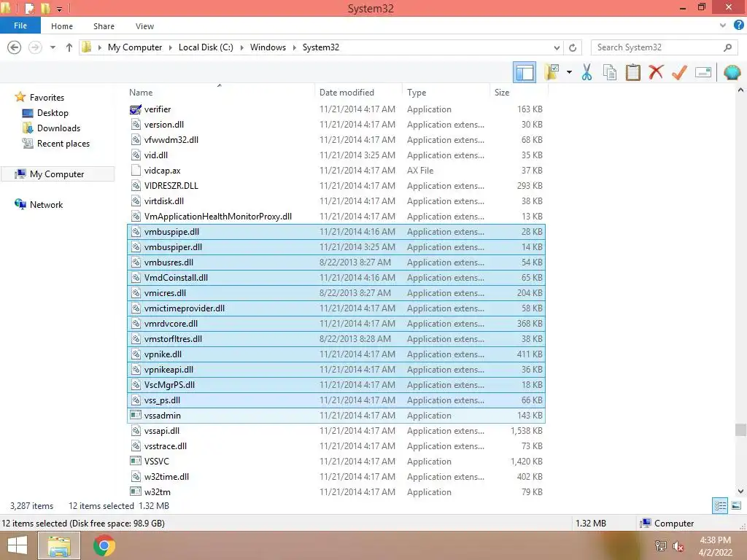Click the folder options icon in toolbar
The height and width of the screenshot is (560, 747).
coord(552,72)
